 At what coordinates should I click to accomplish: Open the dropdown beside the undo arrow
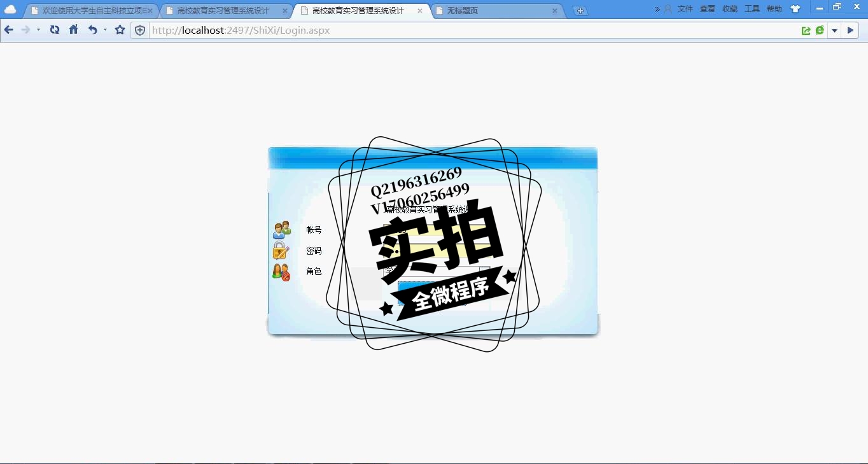pyautogui.click(x=105, y=30)
